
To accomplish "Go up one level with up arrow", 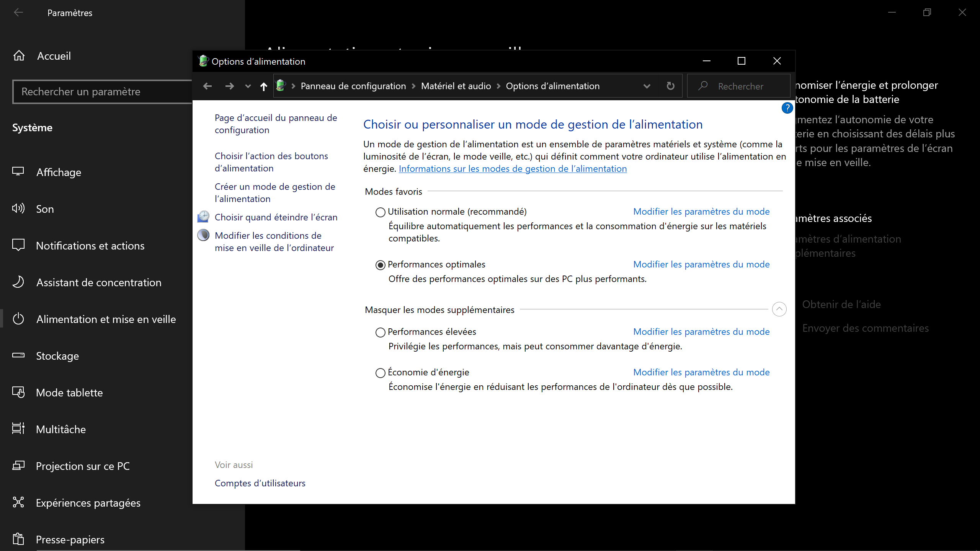I will click(x=263, y=86).
